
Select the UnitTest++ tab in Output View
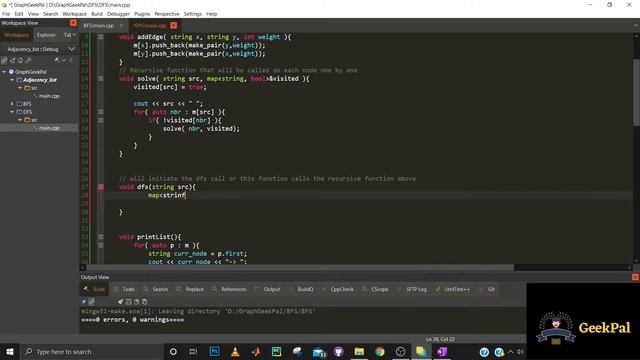453,289
